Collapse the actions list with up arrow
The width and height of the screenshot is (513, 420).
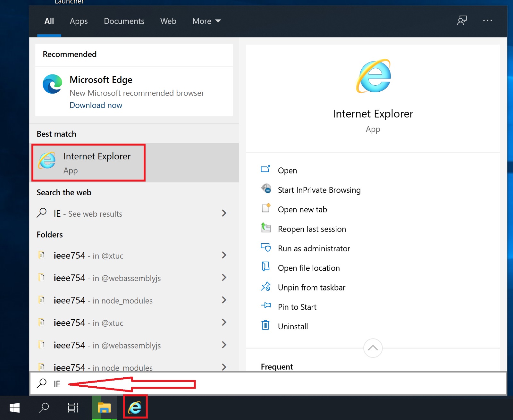[x=373, y=348]
